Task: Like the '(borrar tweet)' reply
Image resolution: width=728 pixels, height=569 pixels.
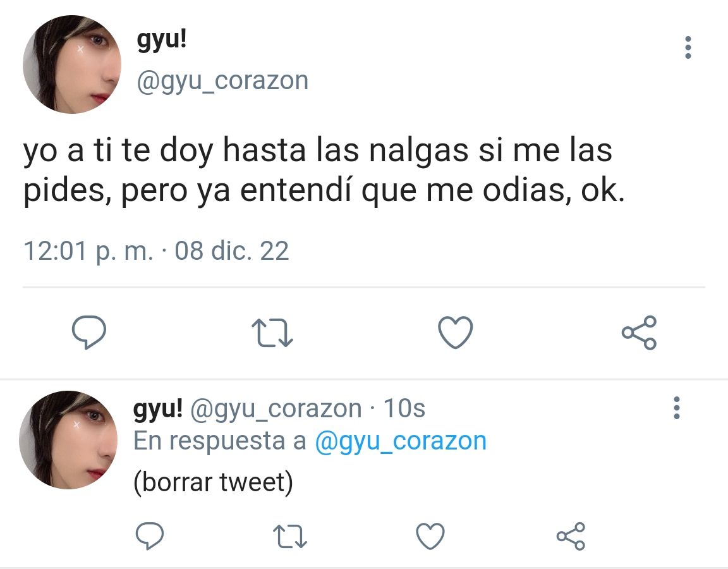Action: click(x=430, y=536)
